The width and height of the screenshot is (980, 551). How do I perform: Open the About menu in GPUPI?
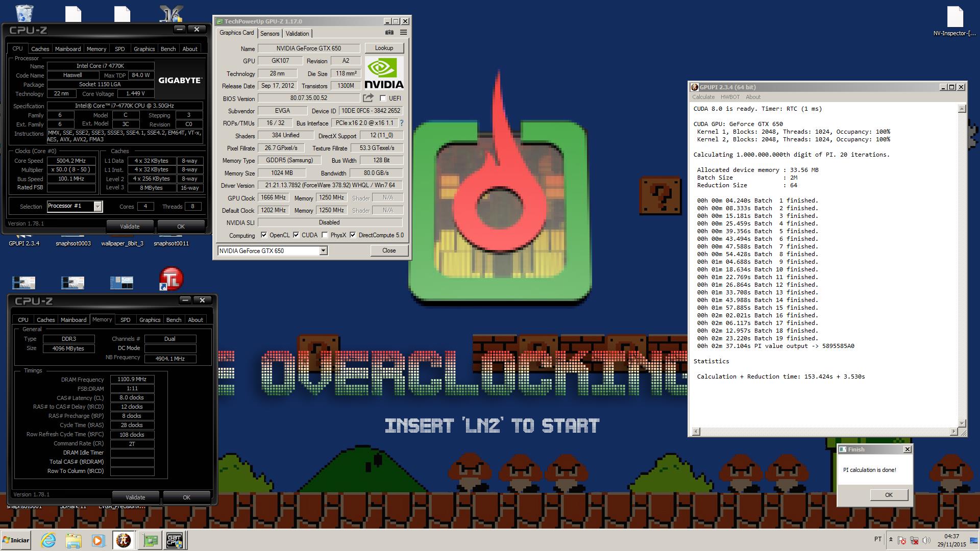click(753, 97)
